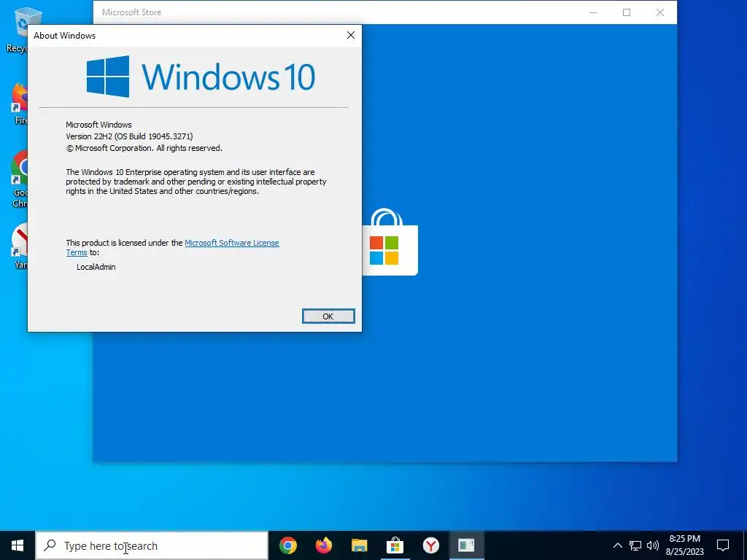Launch Firefox from the taskbar

tap(323, 545)
